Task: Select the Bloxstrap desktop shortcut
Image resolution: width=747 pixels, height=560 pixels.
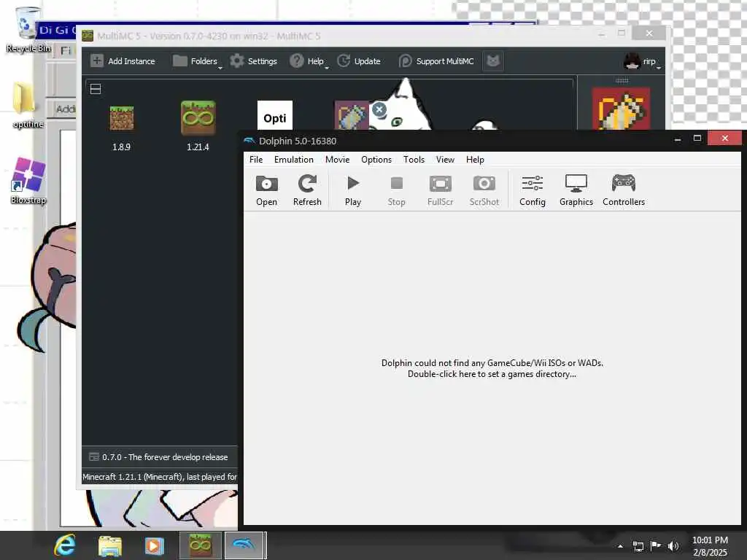Action: coord(28,182)
